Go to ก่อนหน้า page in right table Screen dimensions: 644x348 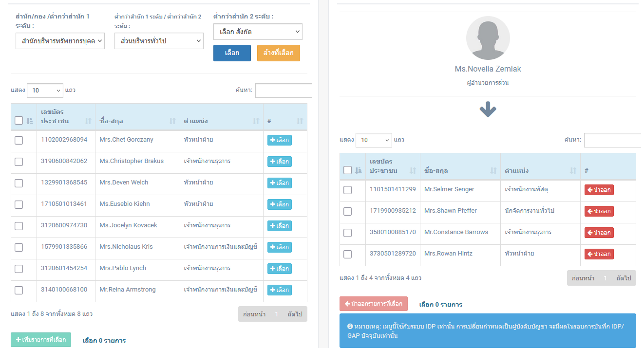[x=583, y=278]
